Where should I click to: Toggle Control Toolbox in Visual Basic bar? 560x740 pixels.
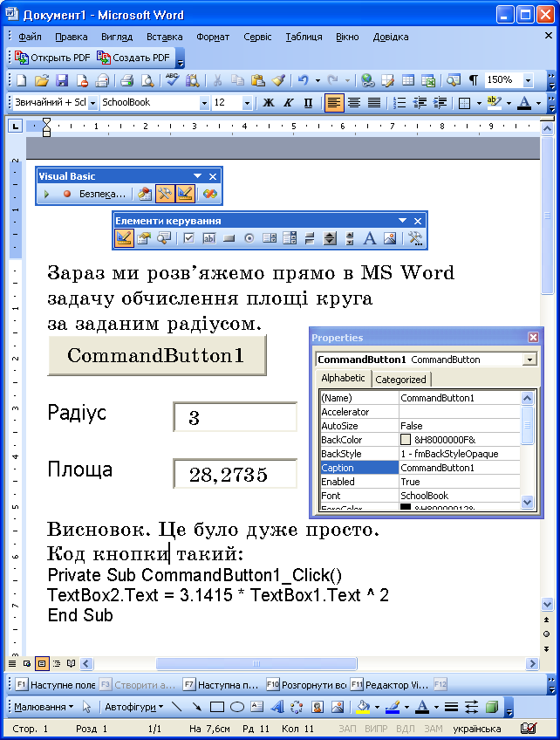165,194
